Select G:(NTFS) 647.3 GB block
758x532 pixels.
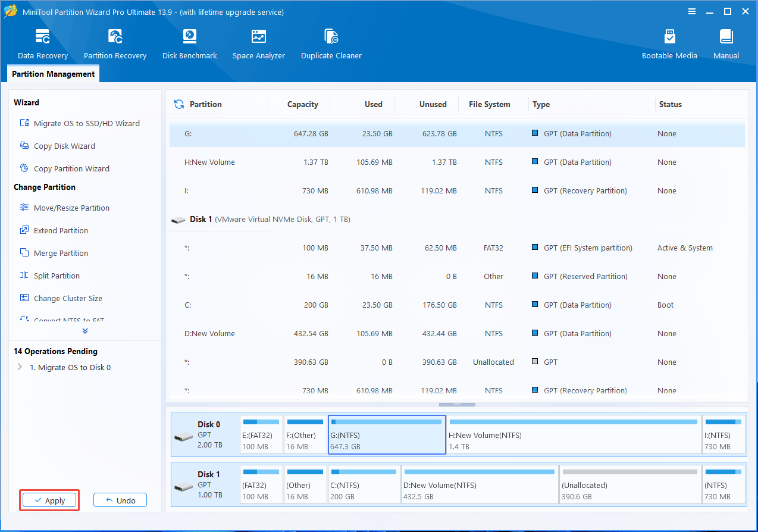point(387,435)
